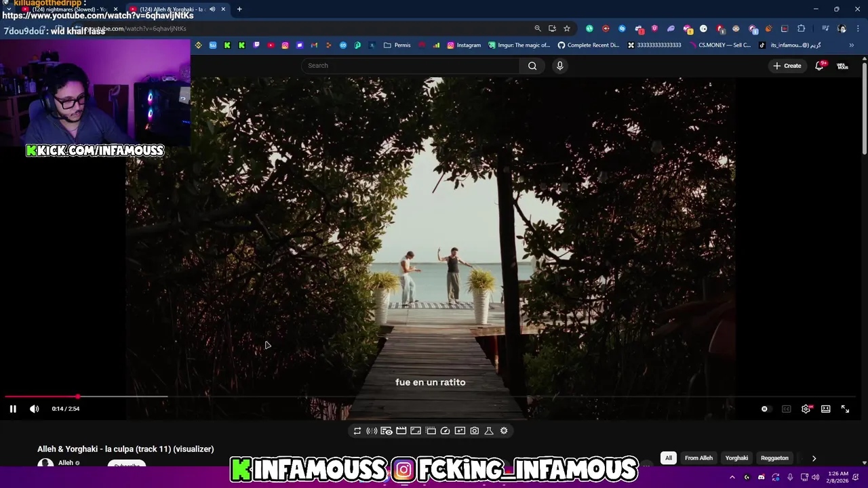Mute the video with the speaker icon
The height and width of the screenshot is (488, 868).
[x=35, y=409]
